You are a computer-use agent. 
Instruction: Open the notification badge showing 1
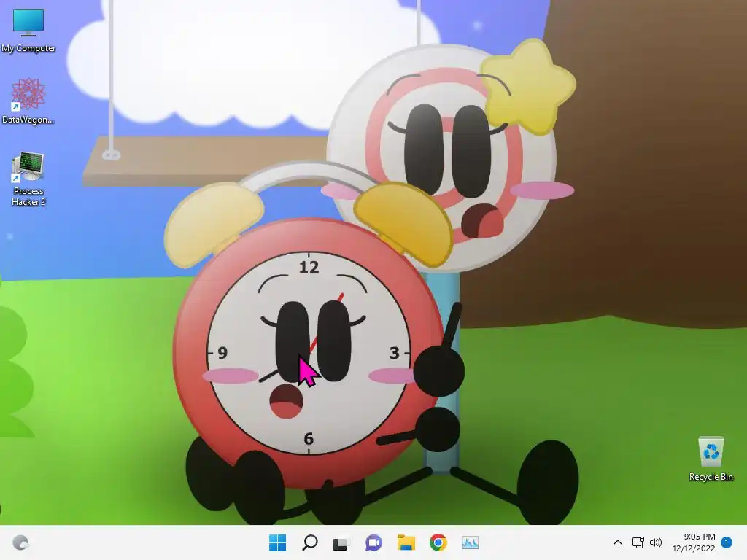[727, 542]
